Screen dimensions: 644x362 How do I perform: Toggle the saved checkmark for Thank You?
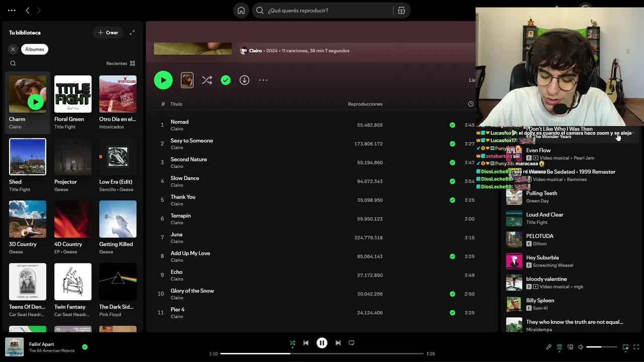coord(452,200)
